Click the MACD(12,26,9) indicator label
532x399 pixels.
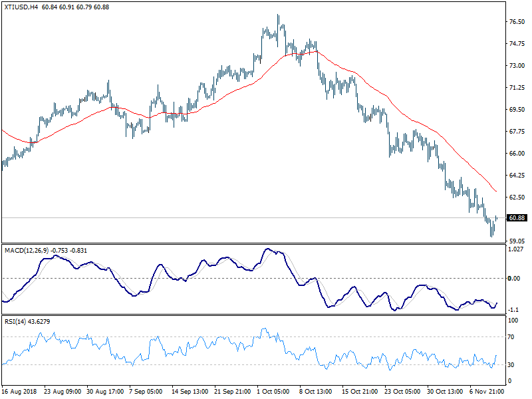(27, 251)
